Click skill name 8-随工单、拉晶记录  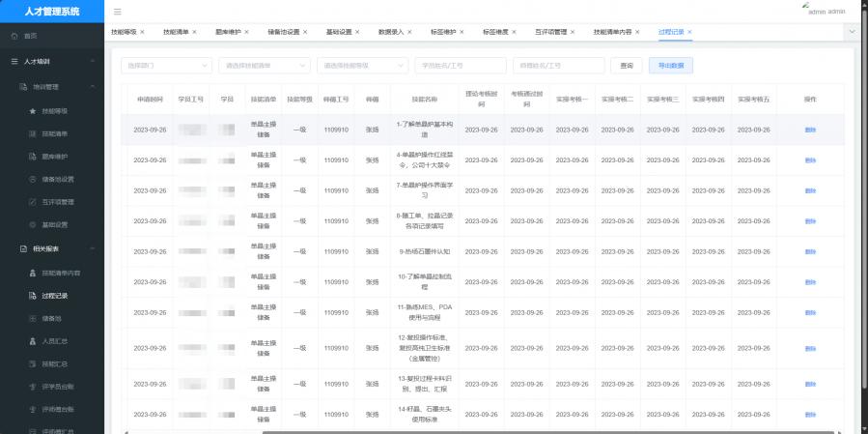[x=425, y=221]
